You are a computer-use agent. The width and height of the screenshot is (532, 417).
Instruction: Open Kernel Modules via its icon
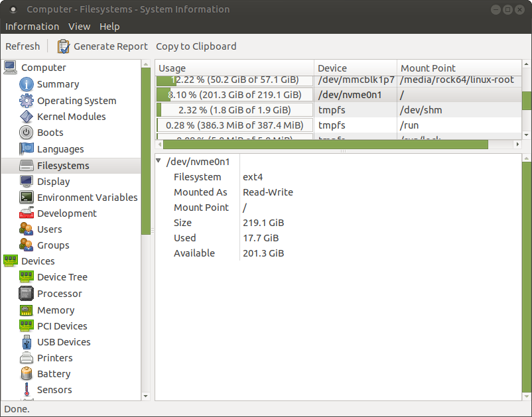[x=27, y=117]
